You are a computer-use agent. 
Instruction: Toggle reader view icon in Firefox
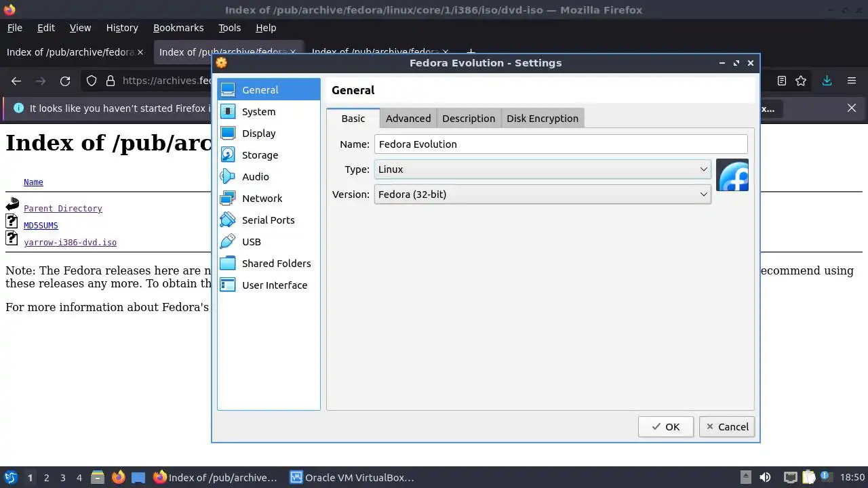pos(782,81)
